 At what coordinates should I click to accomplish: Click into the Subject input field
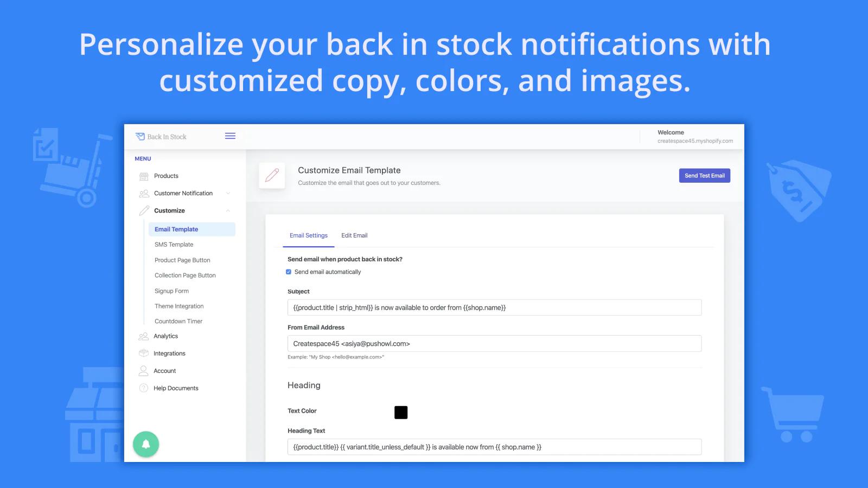[x=494, y=307]
